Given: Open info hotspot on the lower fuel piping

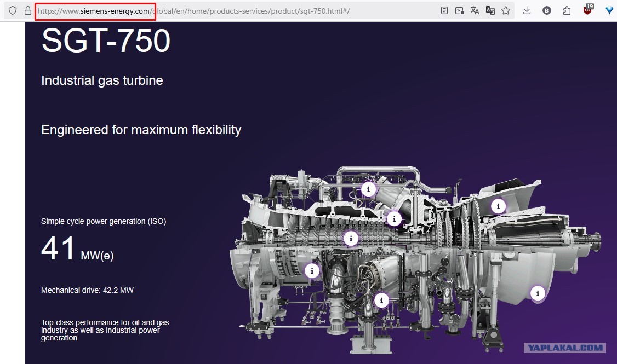Looking at the screenshot, I should [x=381, y=301].
